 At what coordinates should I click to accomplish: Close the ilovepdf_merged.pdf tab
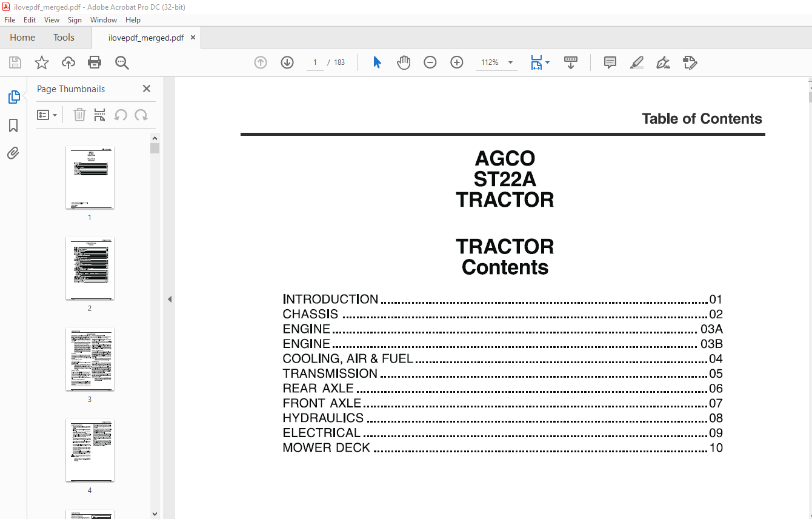point(193,38)
